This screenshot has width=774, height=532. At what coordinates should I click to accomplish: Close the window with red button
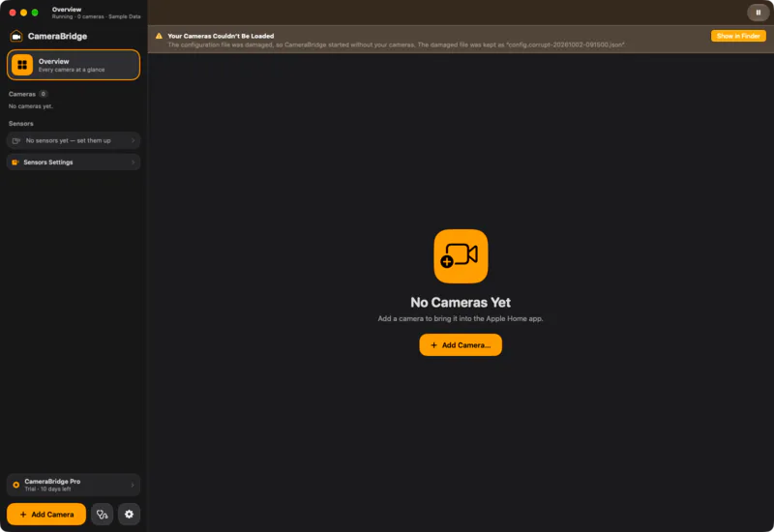[13, 13]
